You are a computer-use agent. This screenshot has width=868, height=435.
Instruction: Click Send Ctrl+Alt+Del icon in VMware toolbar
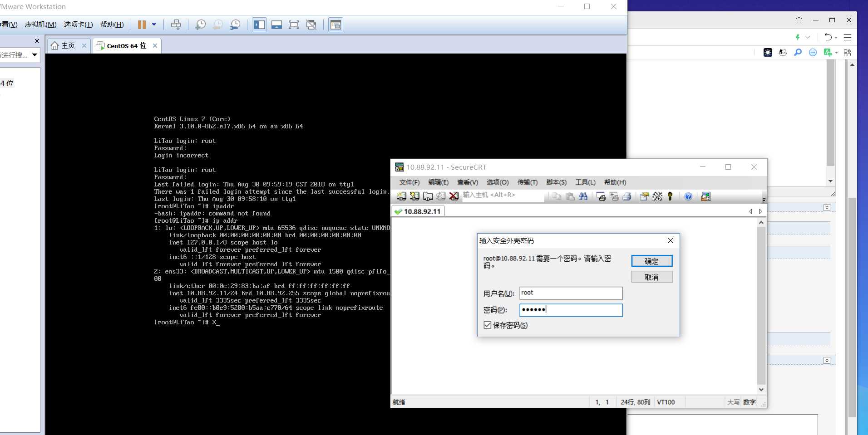click(x=176, y=24)
